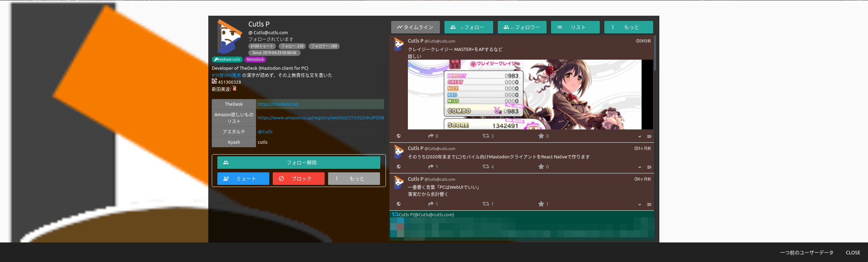Open the →フォロー following tab
Image resolution: width=868 pixels, height=262 pixels.
click(x=468, y=27)
